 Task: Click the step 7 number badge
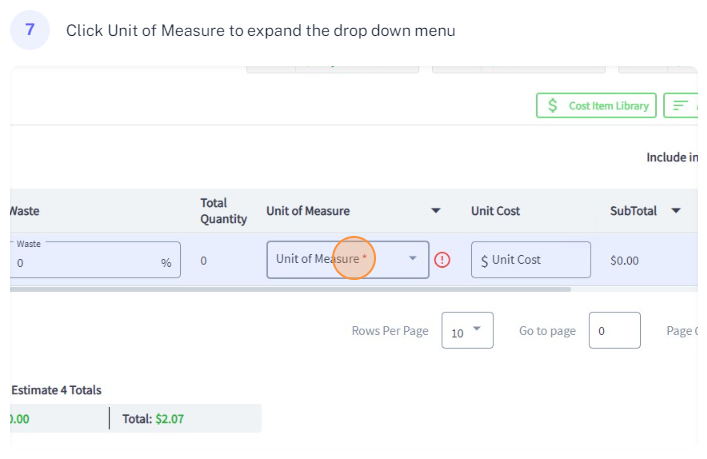[30, 30]
